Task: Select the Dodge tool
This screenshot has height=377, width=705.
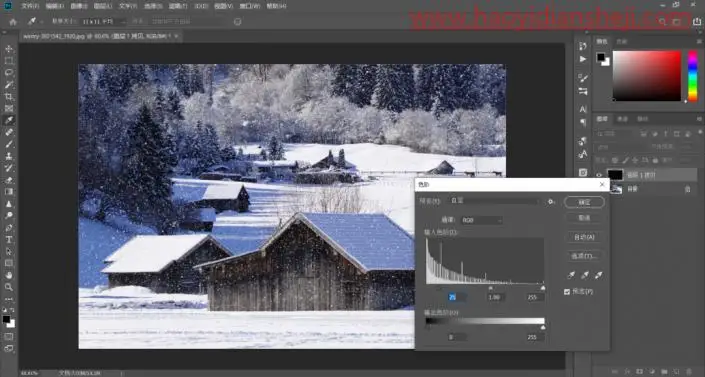Action: (x=9, y=215)
